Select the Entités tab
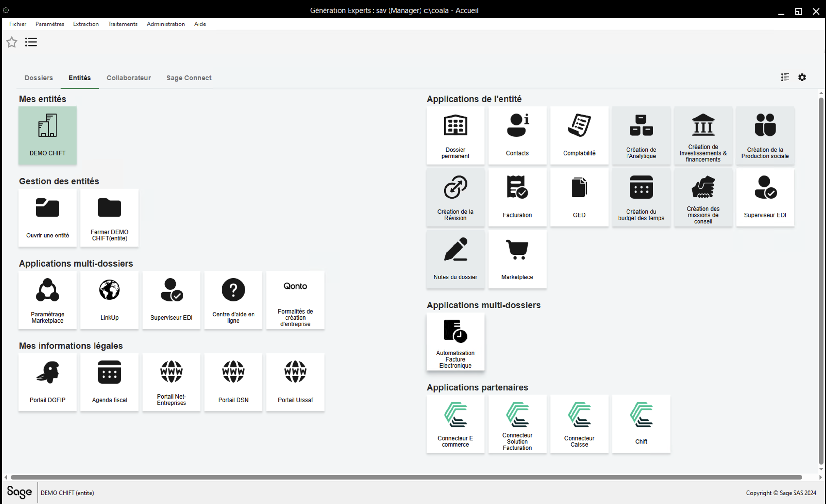Image resolution: width=826 pixels, height=504 pixels. click(x=79, y=78)
